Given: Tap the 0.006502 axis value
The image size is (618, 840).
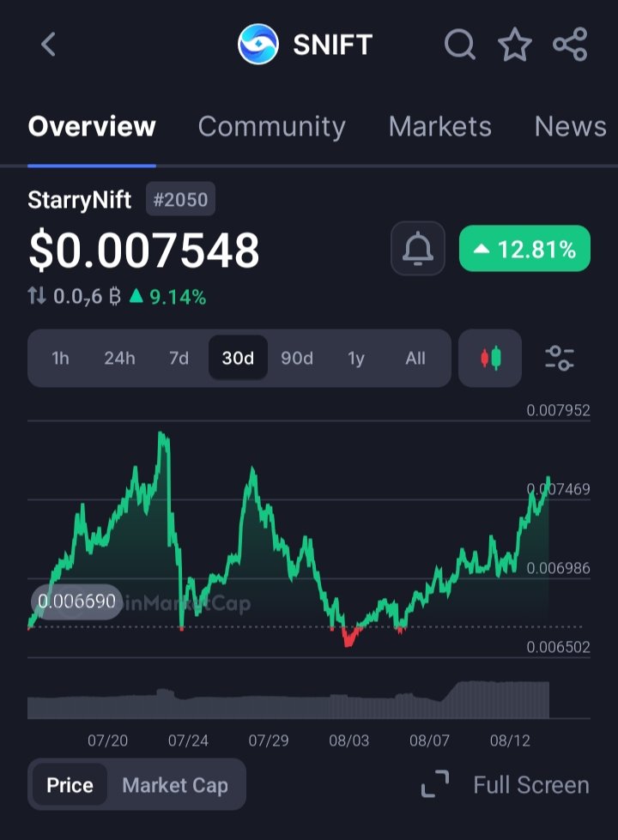Looking at the screenshot, I should tap(558, 647).
